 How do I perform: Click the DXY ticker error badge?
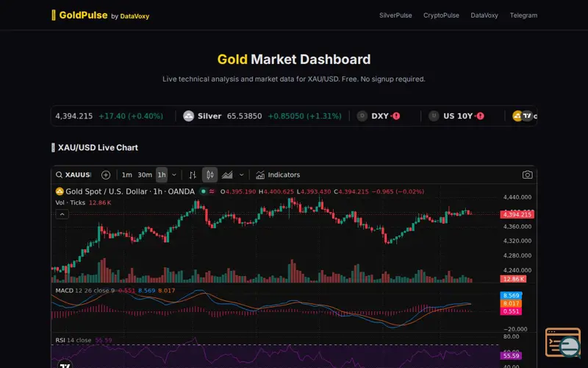point(396,116)
